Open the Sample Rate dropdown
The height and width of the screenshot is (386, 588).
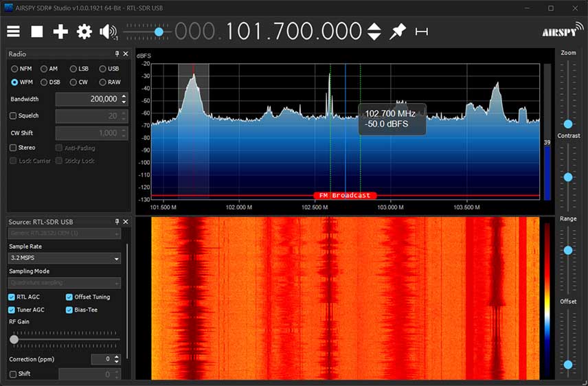[x=65, y=258]
